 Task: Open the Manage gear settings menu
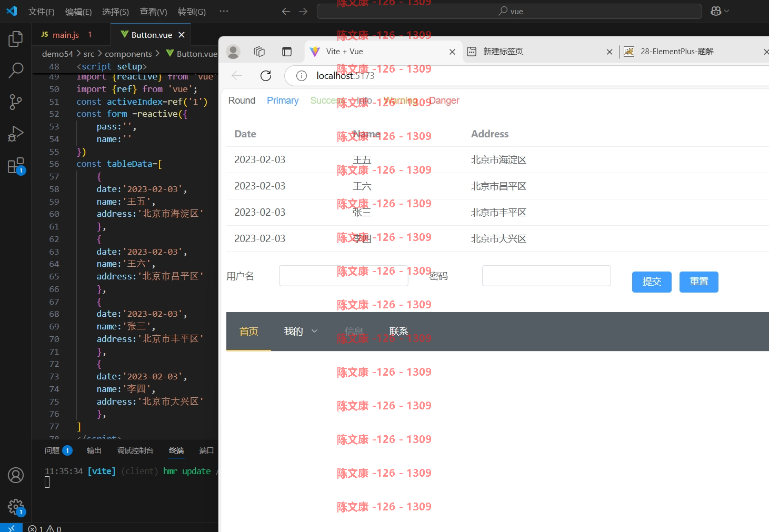point(16,507)
